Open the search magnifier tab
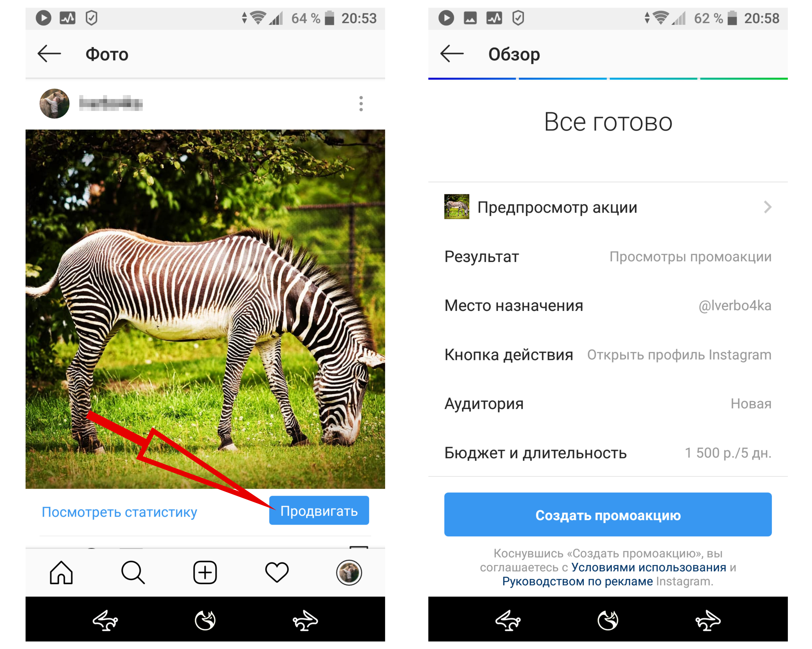The height and width of the screenshot is (649, 812). (133, 572)
